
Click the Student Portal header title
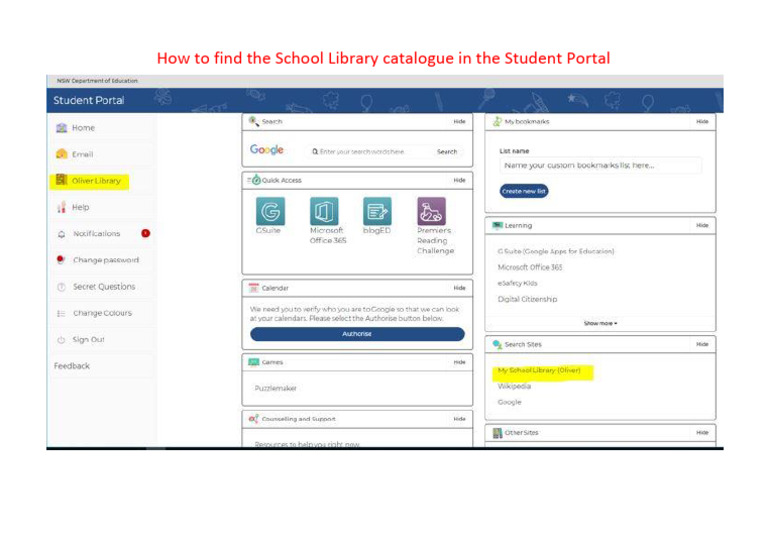(x=89, y=100)
